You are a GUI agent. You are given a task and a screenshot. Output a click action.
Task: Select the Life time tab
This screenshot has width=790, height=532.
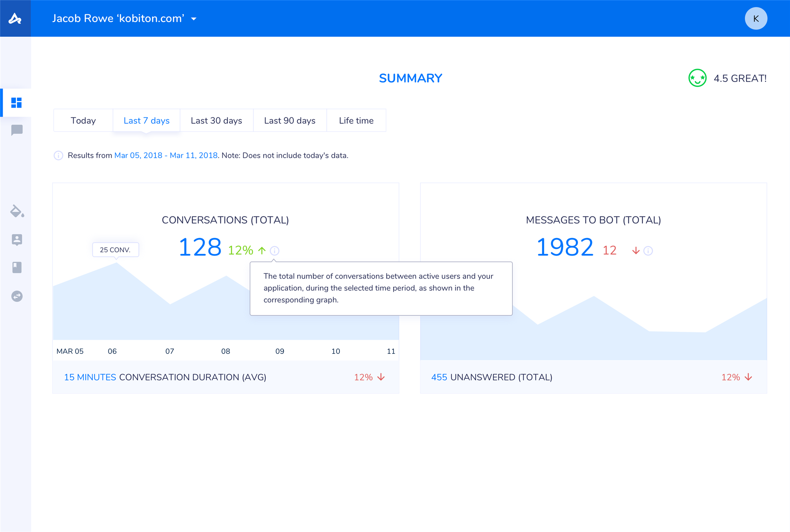[x=356, y=120]
